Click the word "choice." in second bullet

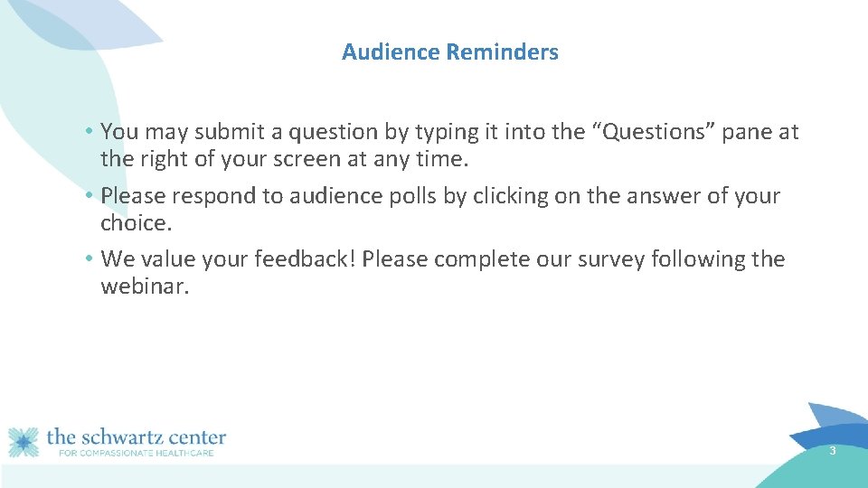(x=136, y=223)
